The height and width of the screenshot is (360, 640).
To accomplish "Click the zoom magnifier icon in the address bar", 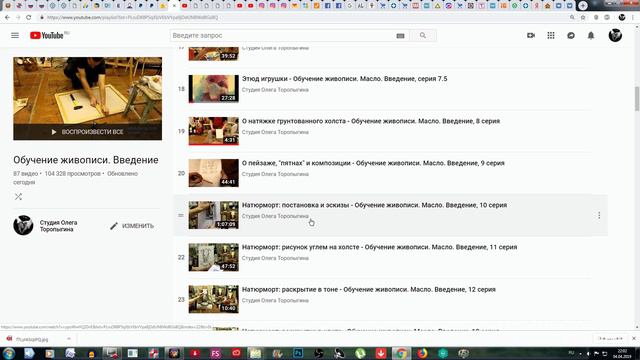I will point(572,18).
